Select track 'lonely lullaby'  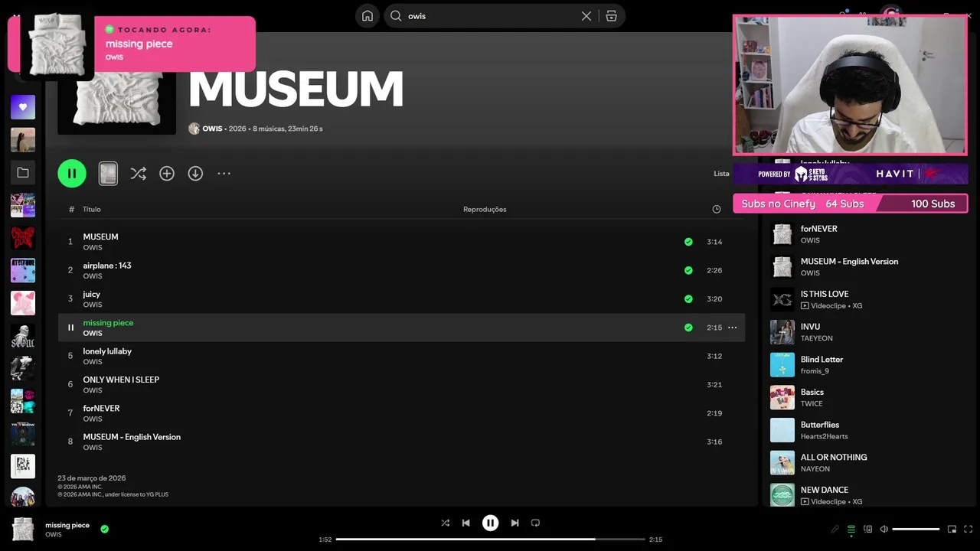107,351
